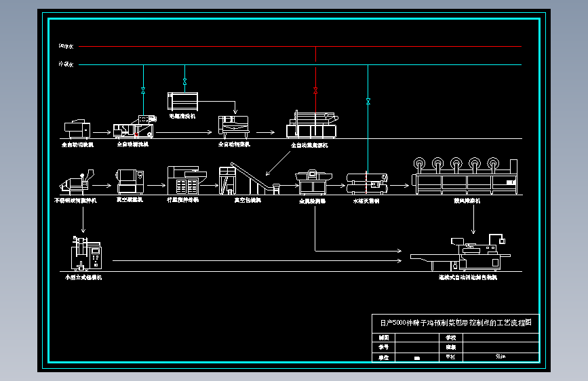Click the 水浴灭菌锅 label

point(366,201)
